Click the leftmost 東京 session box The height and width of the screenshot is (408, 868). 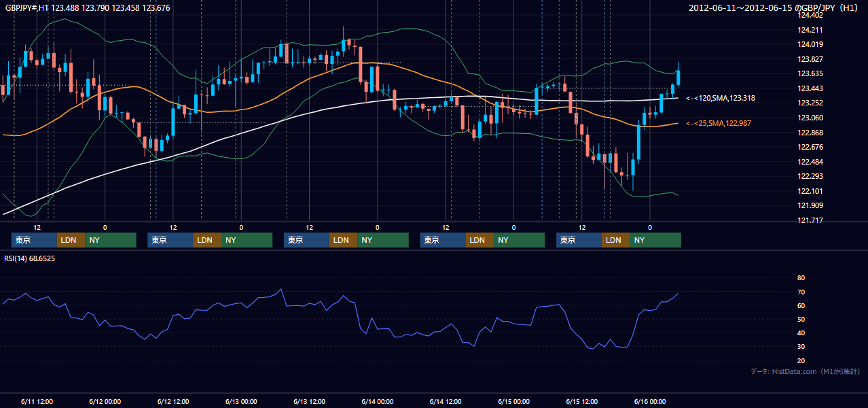point(35,240)
